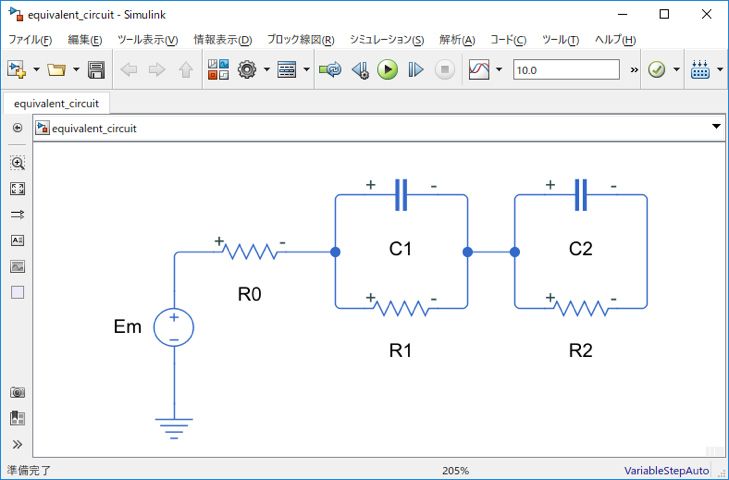Click the Zoom In palette icon
This screenshot has height=480, width=729.
(x=17, y=162)
